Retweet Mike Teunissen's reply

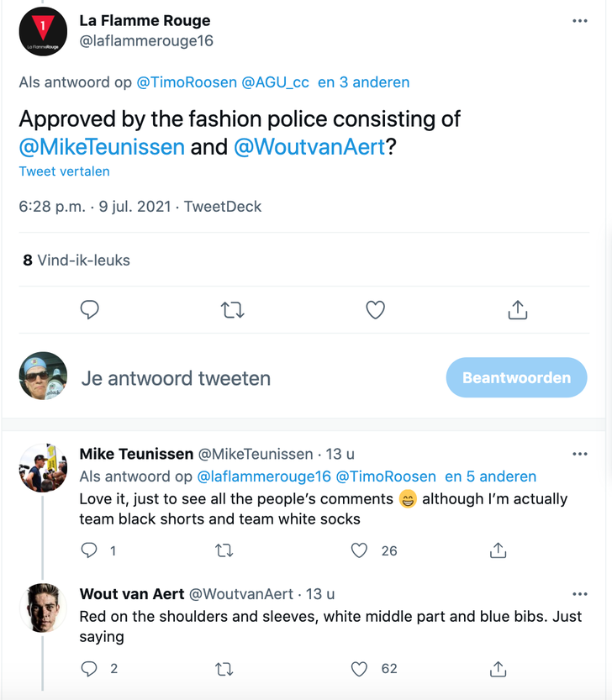click(x=224, y=550)
